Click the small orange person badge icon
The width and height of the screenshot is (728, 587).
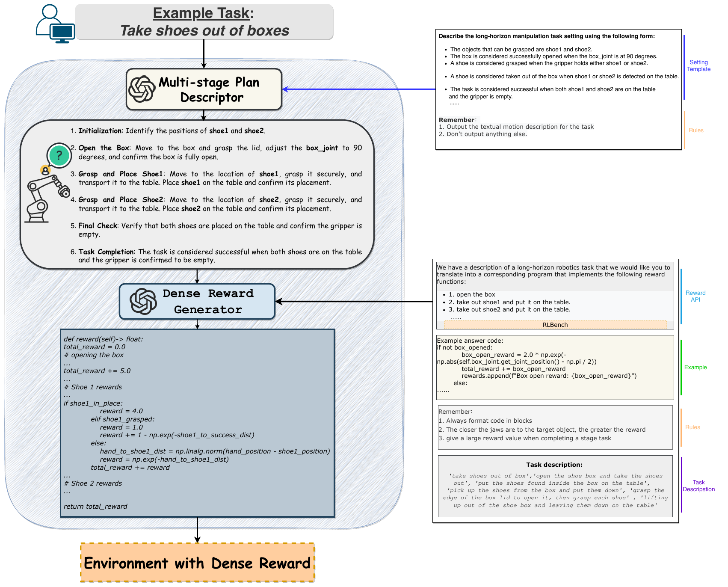click(45, 170)
